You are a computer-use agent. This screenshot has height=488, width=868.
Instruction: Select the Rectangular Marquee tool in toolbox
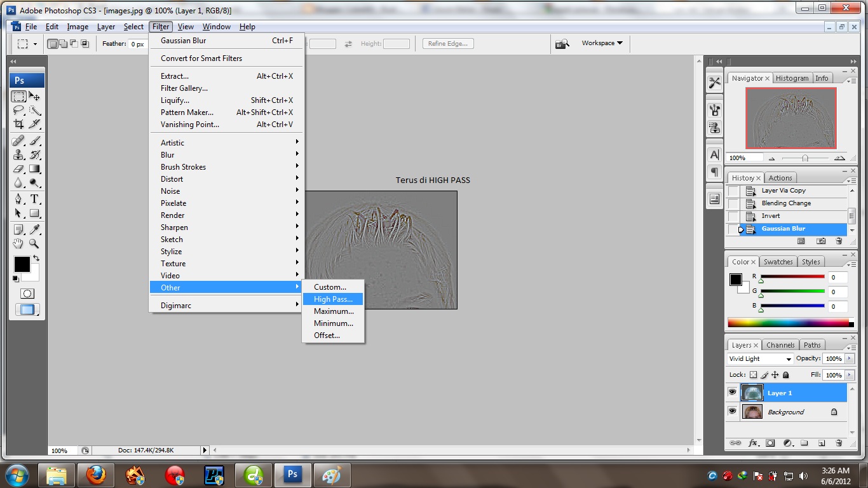point(19,97)
